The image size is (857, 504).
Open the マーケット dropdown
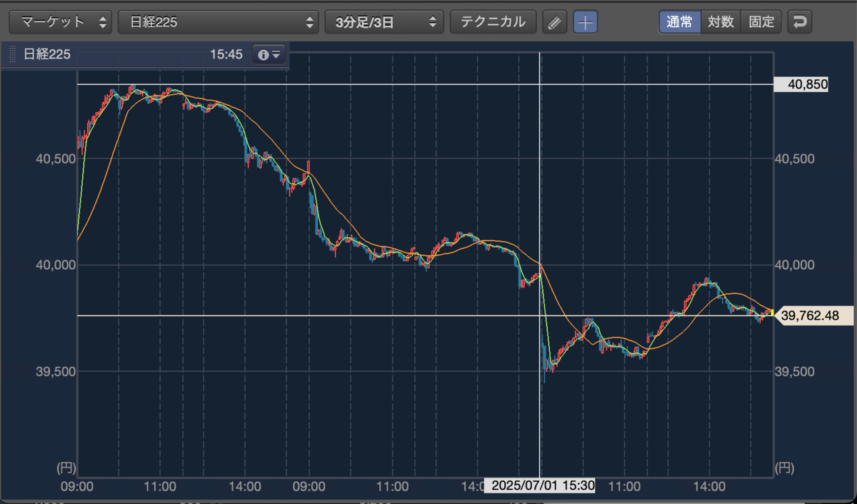click(x=60, y=22)
